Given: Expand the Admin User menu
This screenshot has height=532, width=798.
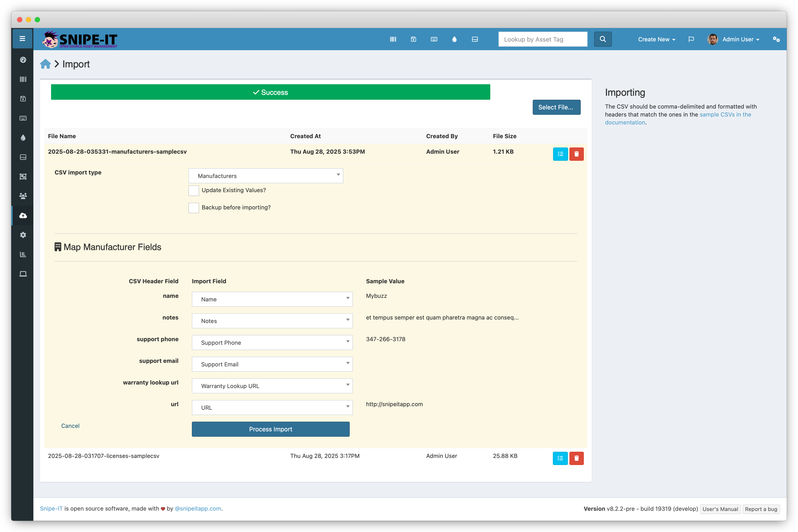Looking at the screenshot, I should click(733, 39).
